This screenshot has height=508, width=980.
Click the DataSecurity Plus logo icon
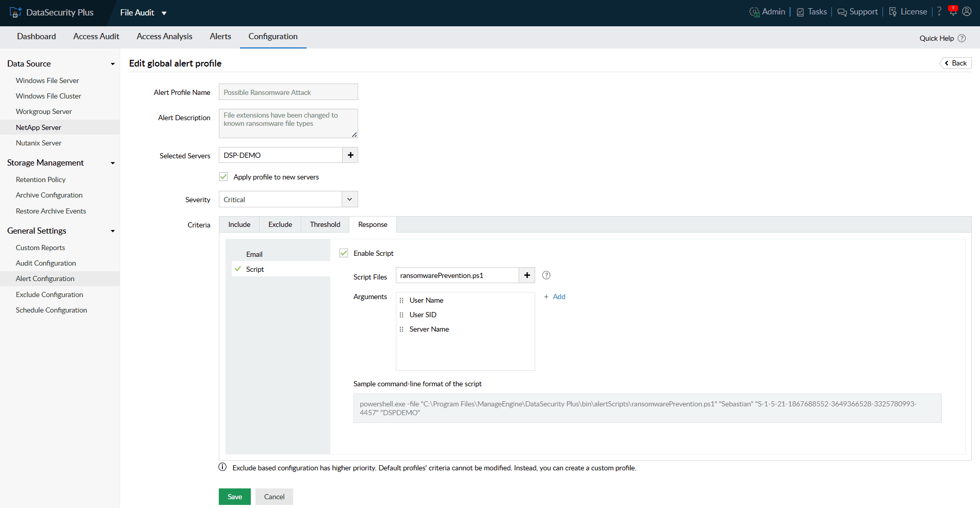pyautogui.click(x=15, y=12)
